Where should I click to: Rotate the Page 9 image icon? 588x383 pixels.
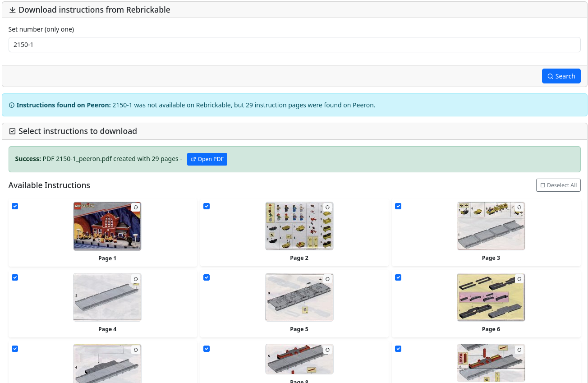[519, 350]
